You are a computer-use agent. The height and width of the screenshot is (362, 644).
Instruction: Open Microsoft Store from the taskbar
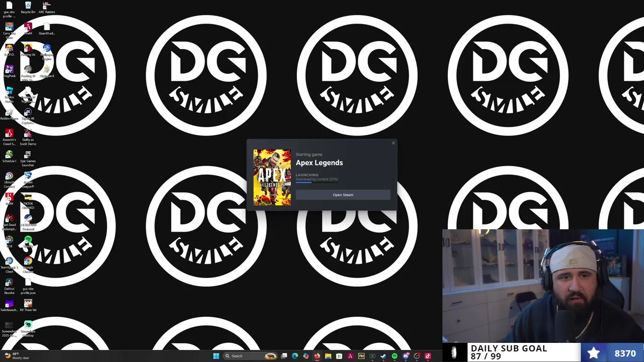click(x=339, y=356)
